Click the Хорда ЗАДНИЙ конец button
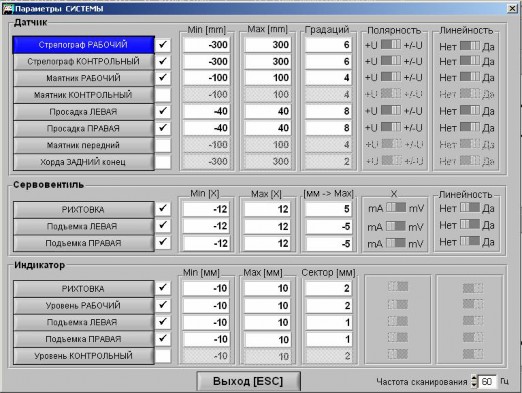 coord(83,162)
